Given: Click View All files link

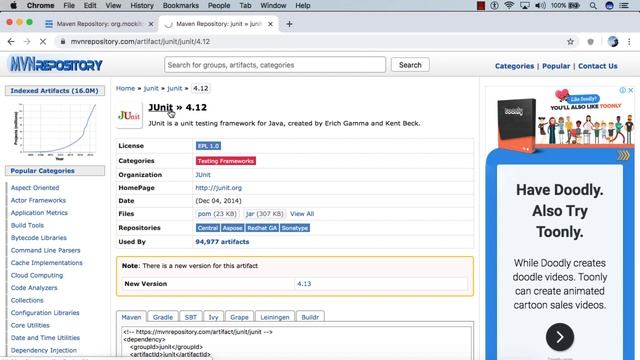Looking at the screenshot, I should point(302,214).
